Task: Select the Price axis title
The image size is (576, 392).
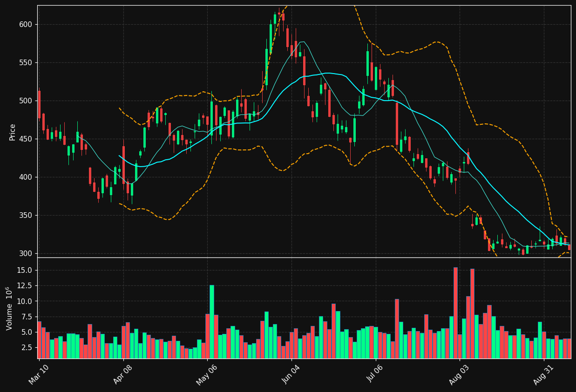Action: click(x=13, y=132)
